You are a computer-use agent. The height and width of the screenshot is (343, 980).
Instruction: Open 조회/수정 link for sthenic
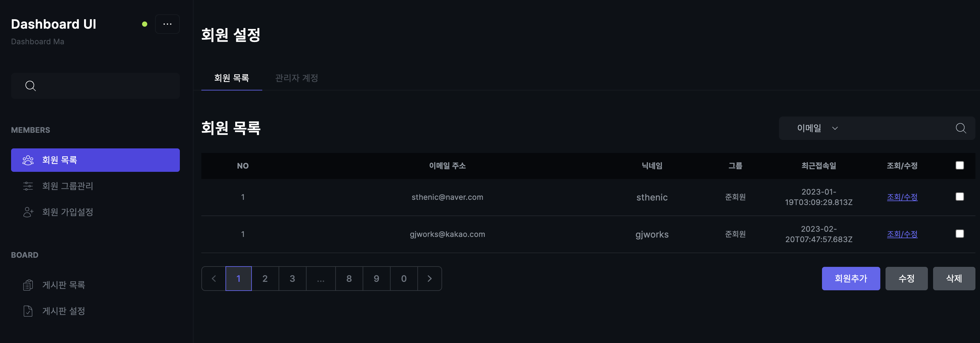pos(902,197)
